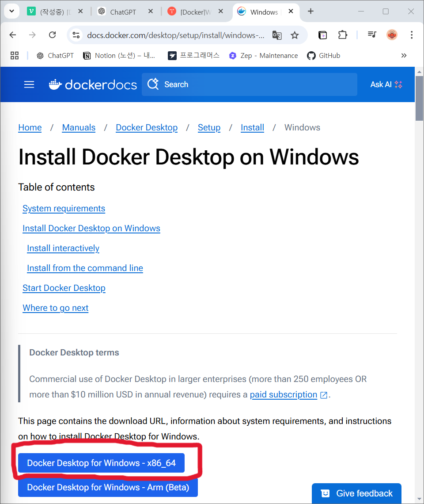The image size is (424, 504).
Task: Click the scrollbar down arrow
Action: 419,499
